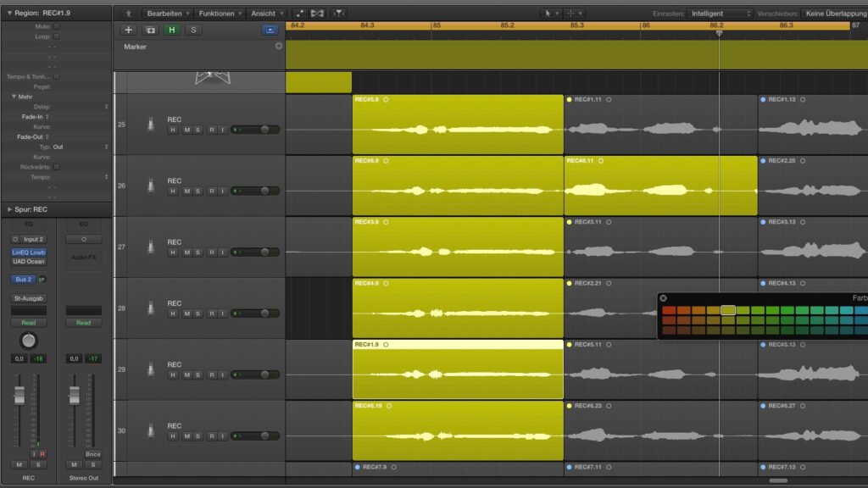This screenshot has height=488, width=868.
Task: Toggle the Flex view icon
Action: (317, 14)
